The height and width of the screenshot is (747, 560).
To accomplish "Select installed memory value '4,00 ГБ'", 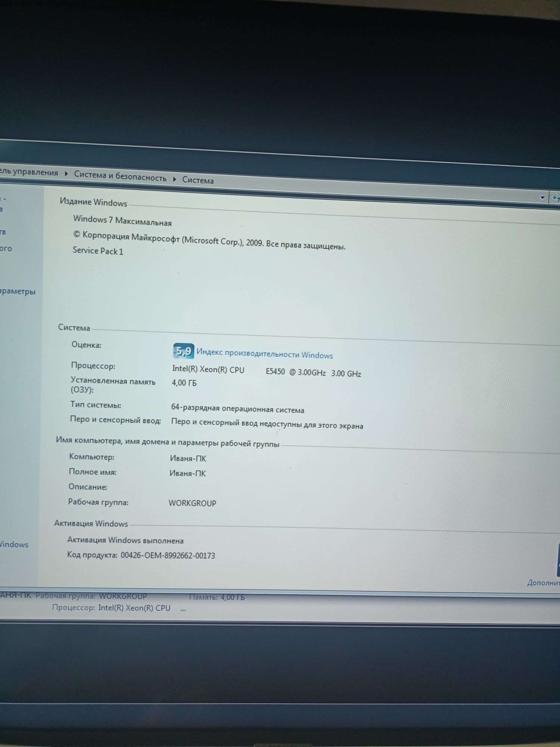I will pyautogui.click(x=184, y=383).
